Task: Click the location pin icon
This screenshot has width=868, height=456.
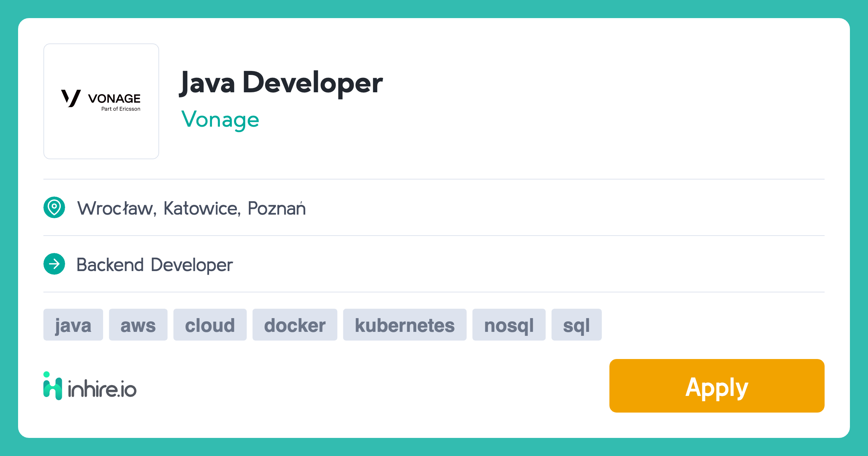Action: coord(54,207)
